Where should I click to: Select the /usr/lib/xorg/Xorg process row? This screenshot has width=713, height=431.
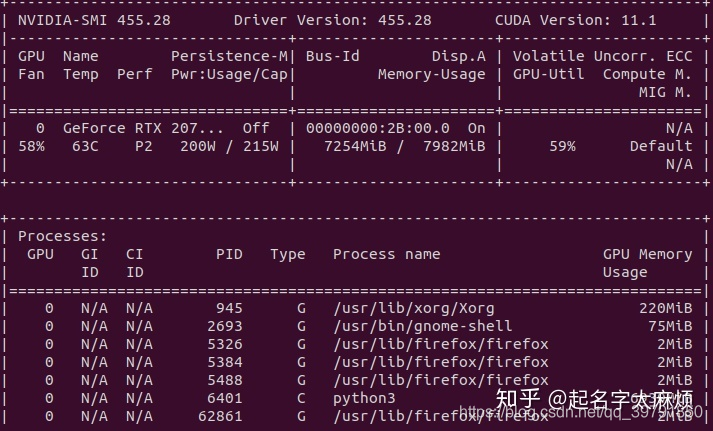pos(356,308)
